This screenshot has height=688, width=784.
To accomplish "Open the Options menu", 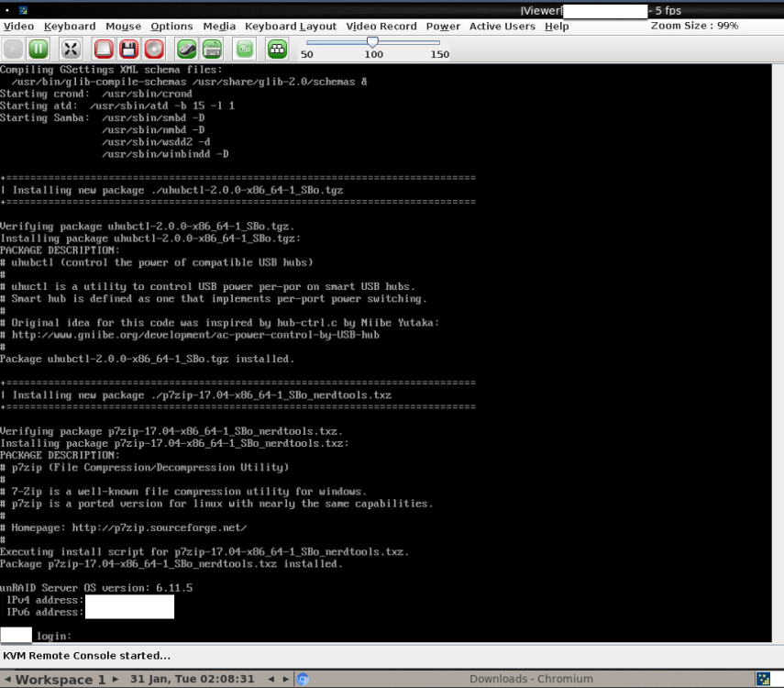I will click(171, 27).
